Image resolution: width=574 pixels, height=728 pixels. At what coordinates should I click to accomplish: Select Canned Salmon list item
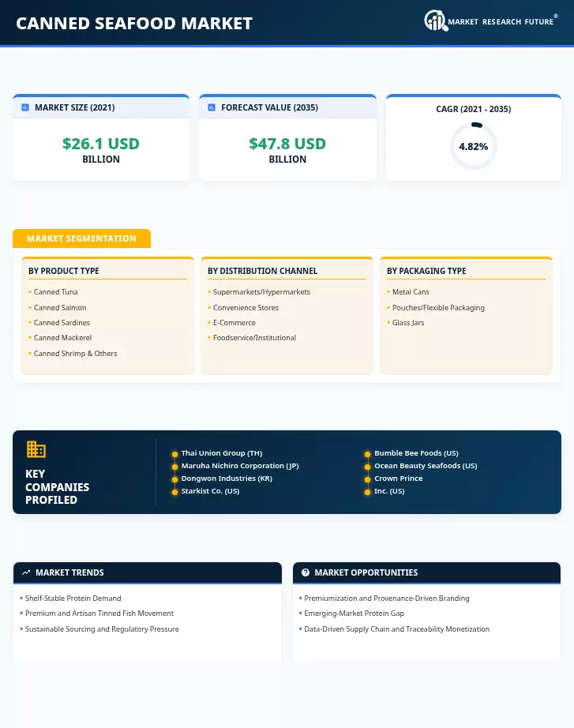(x=60, y=308)
